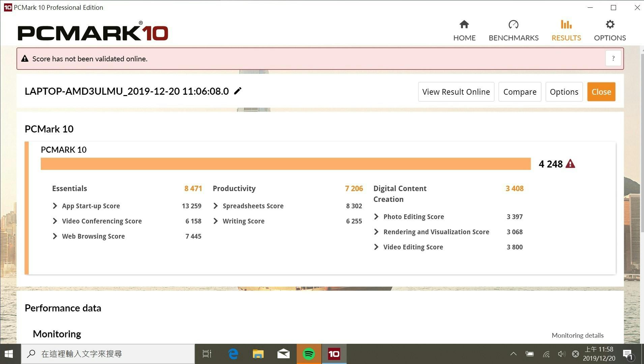Open the Mail app on the taskbar
Viewport: 644px width, 364px height.
(x=284, y=354)
